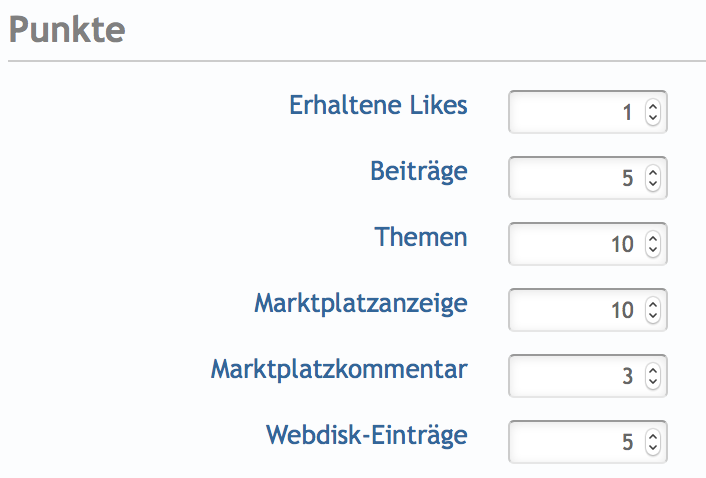Click the Erhaltene Likes label

[x=378, y=105]
